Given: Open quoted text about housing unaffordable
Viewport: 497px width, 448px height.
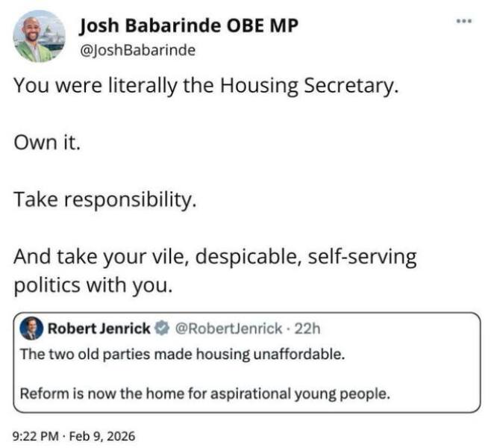Looking at the screenshot, I should (x=182, y=354).
